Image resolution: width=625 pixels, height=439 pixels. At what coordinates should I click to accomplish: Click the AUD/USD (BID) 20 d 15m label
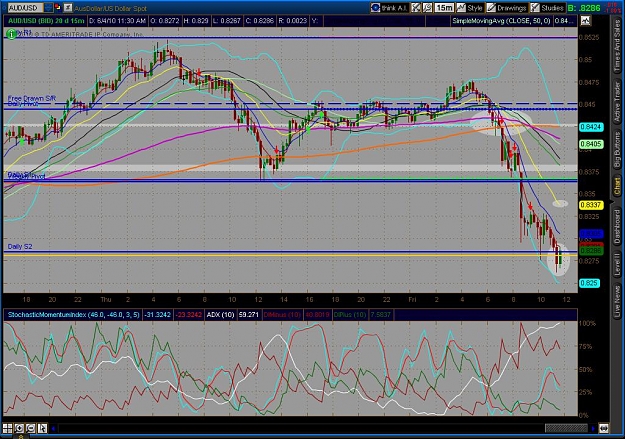(x=46, y=21)
